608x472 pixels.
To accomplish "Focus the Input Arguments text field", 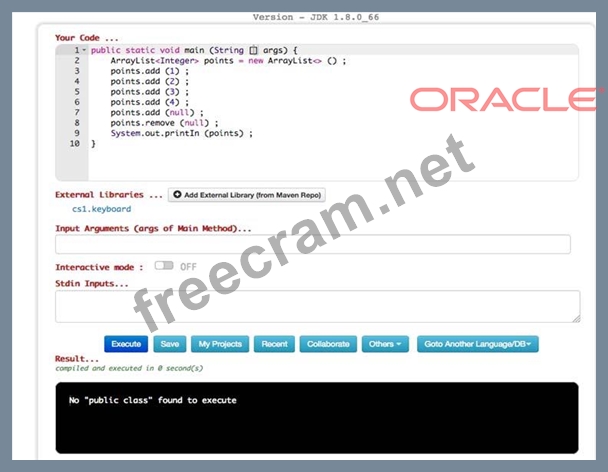I will (x=312, y=244).
